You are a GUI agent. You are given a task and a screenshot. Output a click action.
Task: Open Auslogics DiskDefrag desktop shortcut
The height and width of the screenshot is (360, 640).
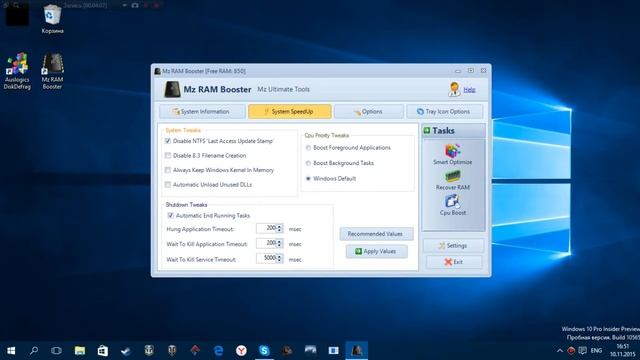17,70
